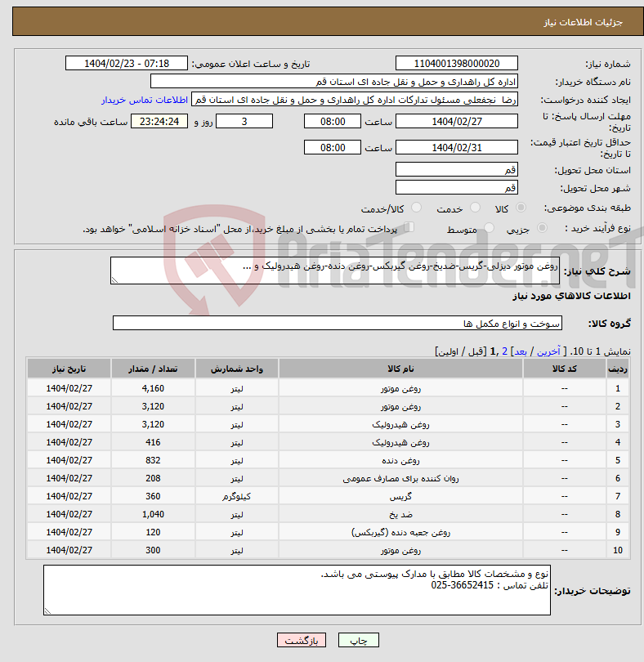Toggle the اسناد خزانه اسلامی payment checkbox
Screen dimensions: 644x662
pyautogui.click(x=409, y=227)
